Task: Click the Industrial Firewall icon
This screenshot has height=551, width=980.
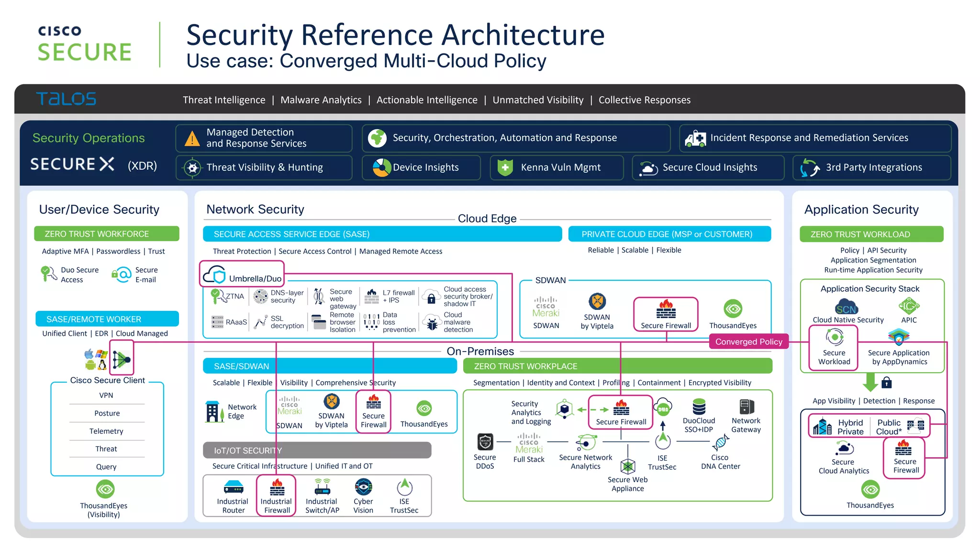Action: [277, 487]
